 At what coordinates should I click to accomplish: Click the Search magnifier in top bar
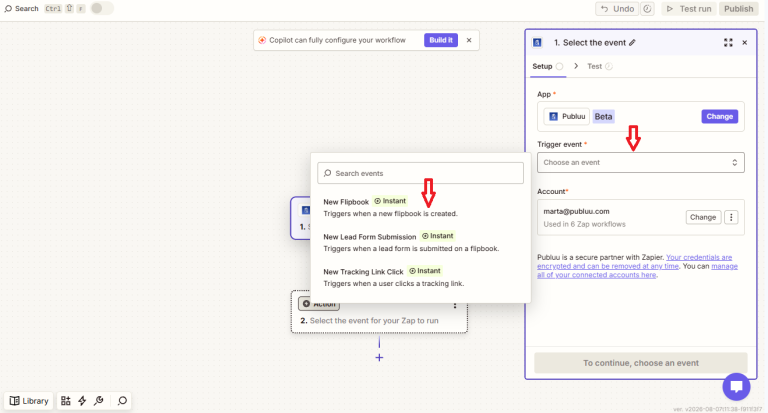tap(8, 8)
